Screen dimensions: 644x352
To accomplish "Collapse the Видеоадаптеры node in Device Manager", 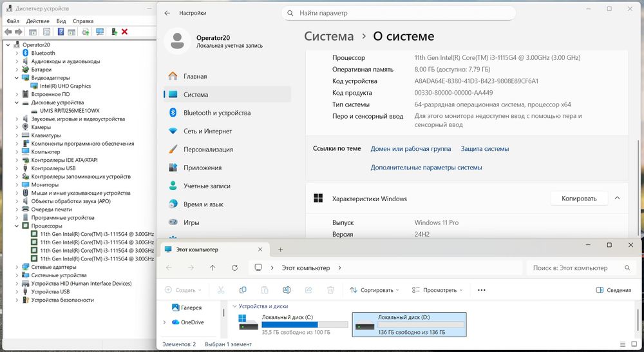I will [x=17, y=78].
